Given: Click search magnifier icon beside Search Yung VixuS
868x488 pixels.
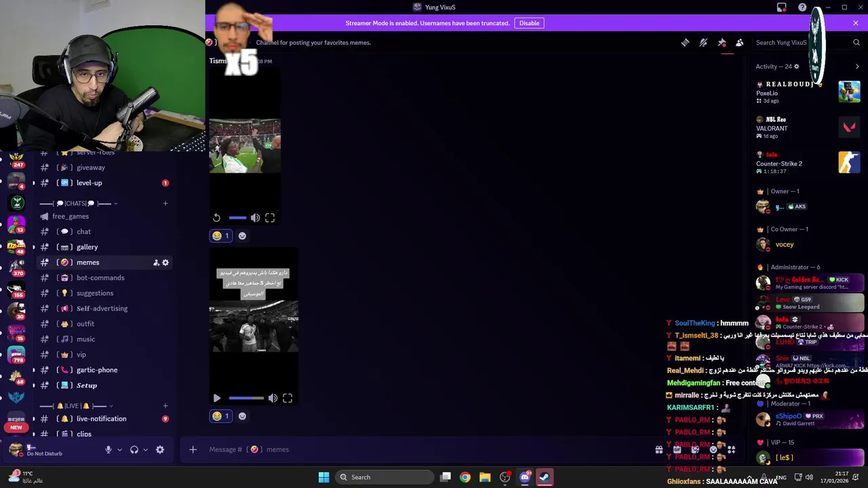Looking at the screenshot, I should (x=856, y=43).
